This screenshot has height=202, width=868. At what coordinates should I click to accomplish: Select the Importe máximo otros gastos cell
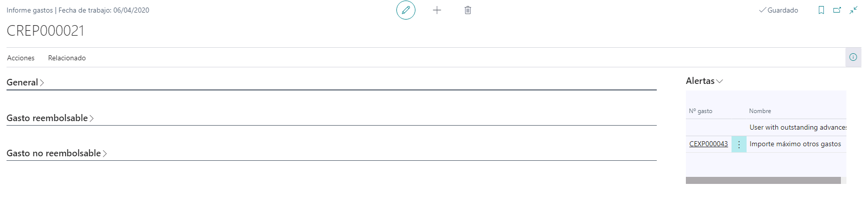[x=795, y=144]
